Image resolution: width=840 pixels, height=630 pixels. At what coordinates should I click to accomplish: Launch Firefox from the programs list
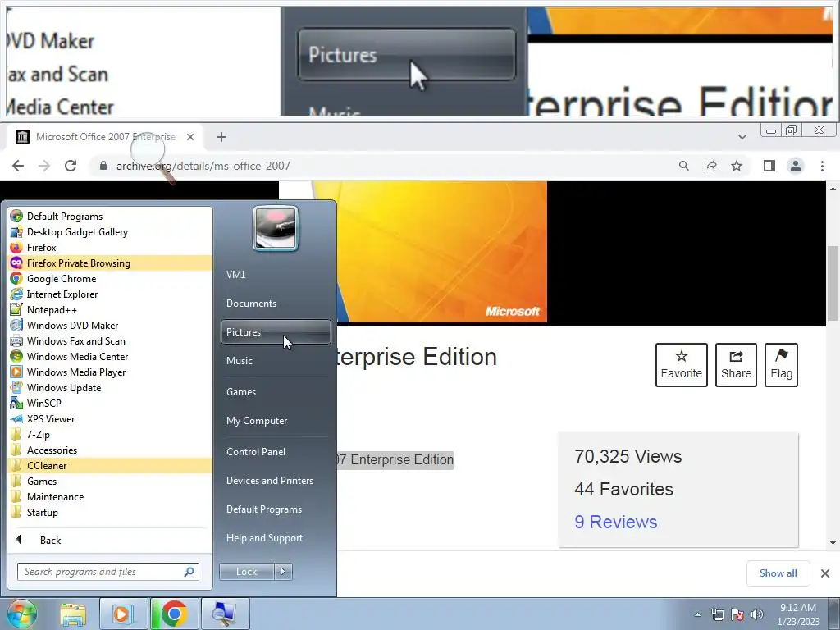(x=111, y=248)
